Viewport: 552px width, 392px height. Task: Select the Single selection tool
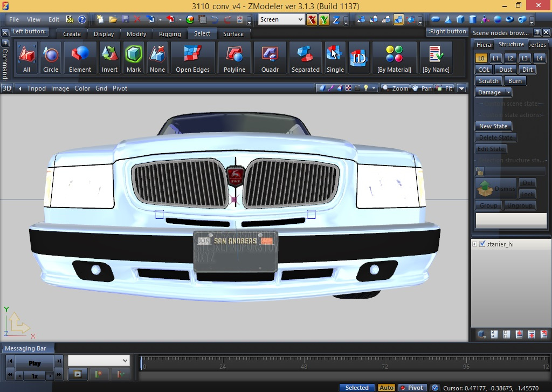(x=335, y=58)
